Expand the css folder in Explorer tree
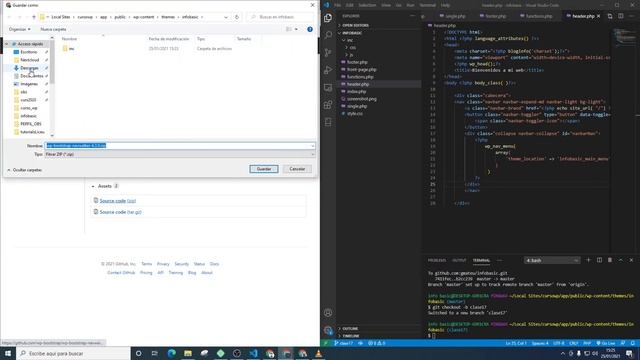640x360 pixels. (352, 47)
